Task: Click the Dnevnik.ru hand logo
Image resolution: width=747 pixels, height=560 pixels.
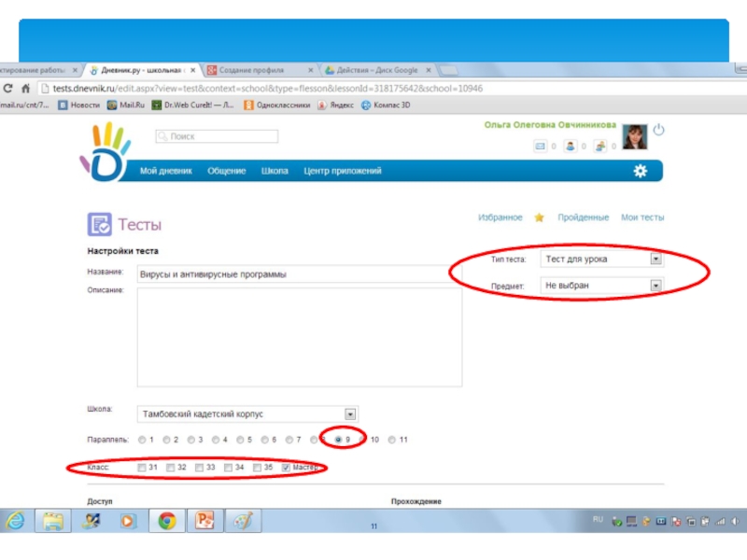Action: click(105, 152)
